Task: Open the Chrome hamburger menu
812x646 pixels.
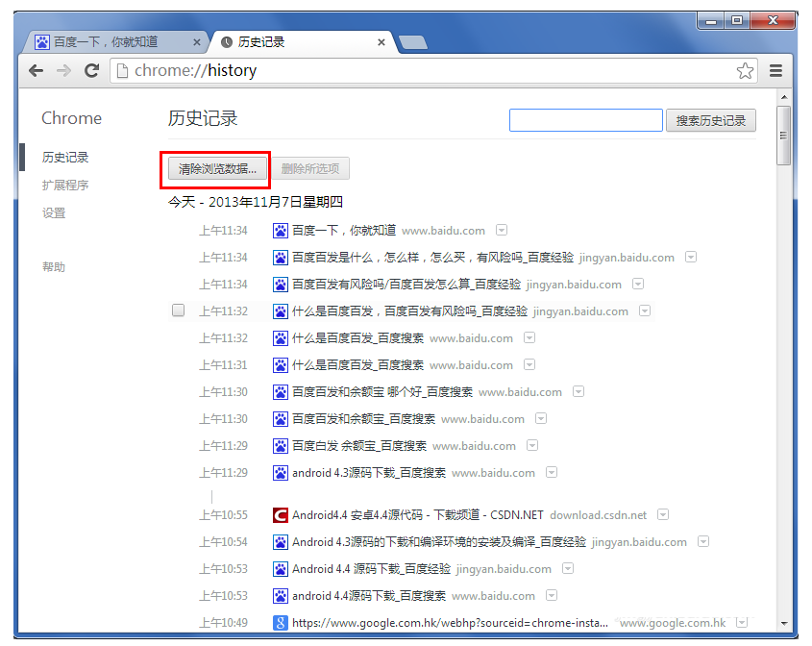Action: coord(775,71)
